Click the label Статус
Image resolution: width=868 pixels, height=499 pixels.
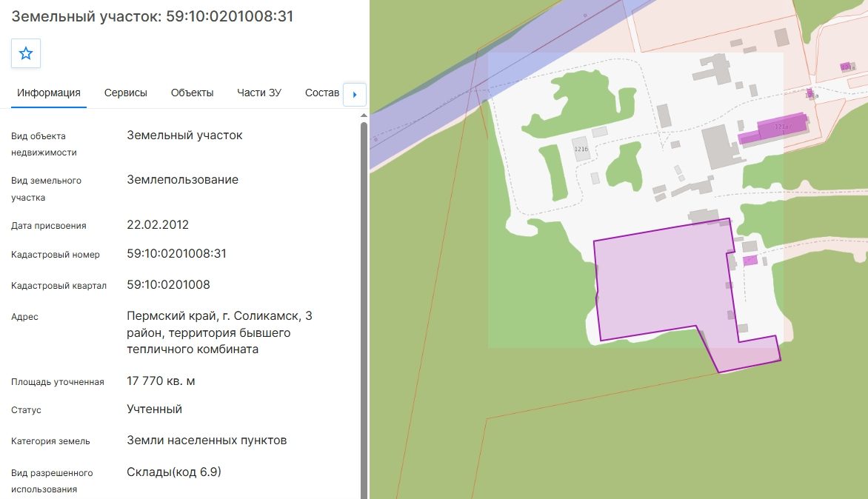click(x=26, y=410)
